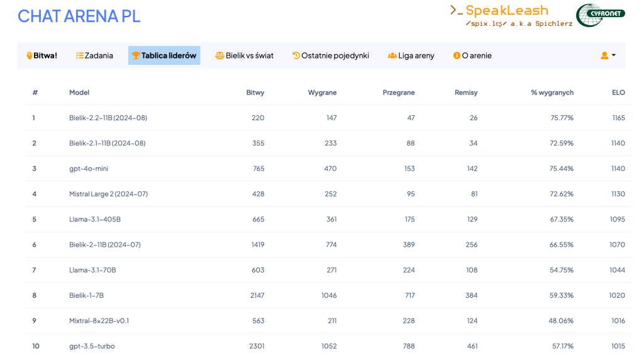Image resolution: width=644 pixels, height=357 pixels.
Task: Go to the O arenie page
Action: pyautogui.click(x=476, y=55)
